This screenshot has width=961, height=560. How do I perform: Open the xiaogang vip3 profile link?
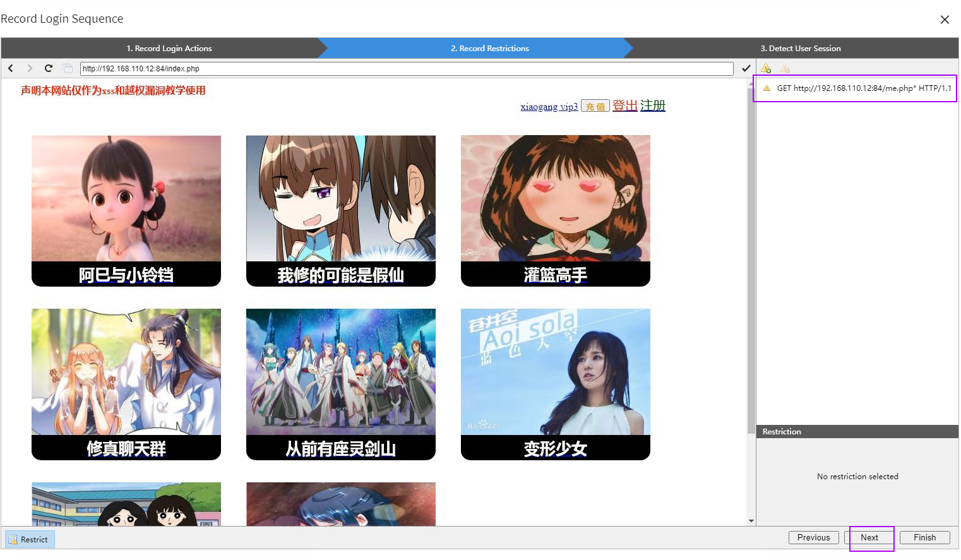(549, 107)
